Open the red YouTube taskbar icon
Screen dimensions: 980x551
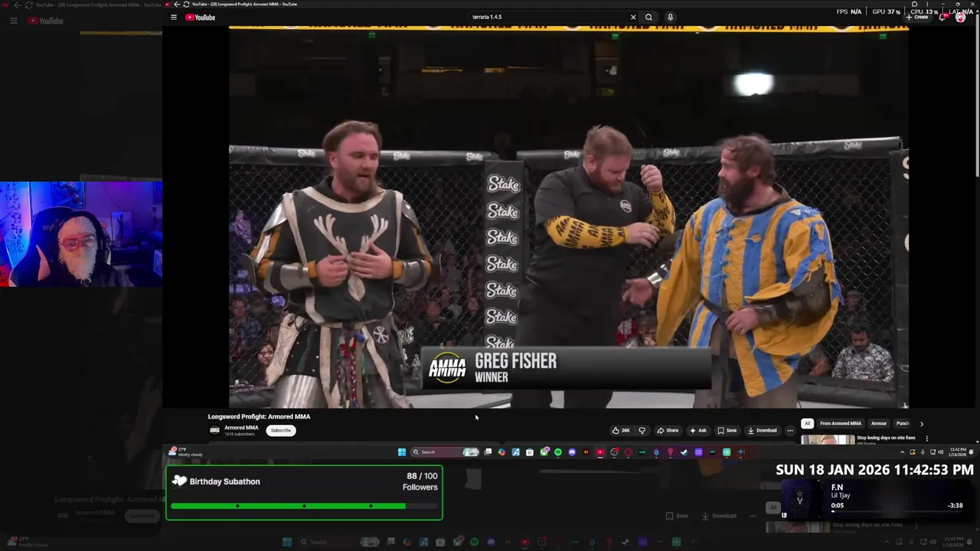click(x=599, y=452)
